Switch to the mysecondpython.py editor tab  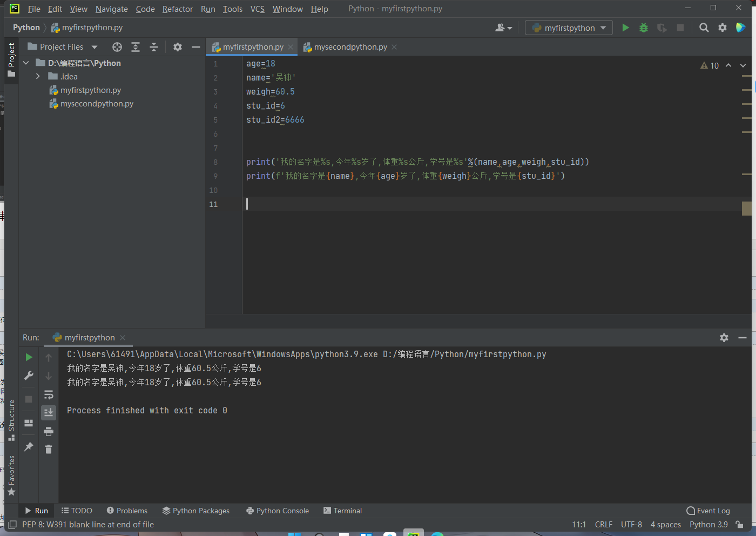(x=350, y=47)
